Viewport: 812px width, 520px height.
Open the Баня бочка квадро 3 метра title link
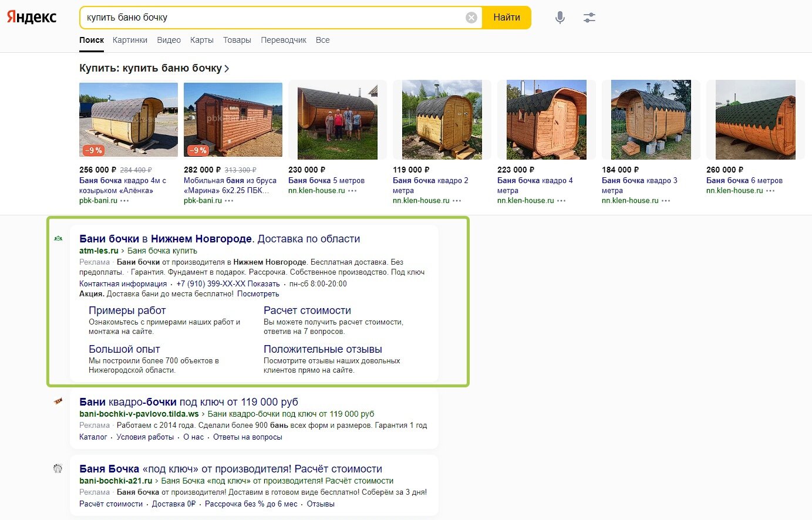point(639,185)
